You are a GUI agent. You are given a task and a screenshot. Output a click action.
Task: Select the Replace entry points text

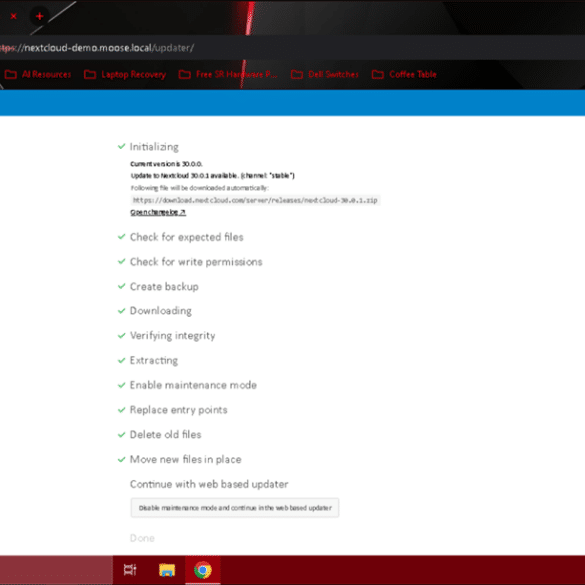(x=178, y=410)
